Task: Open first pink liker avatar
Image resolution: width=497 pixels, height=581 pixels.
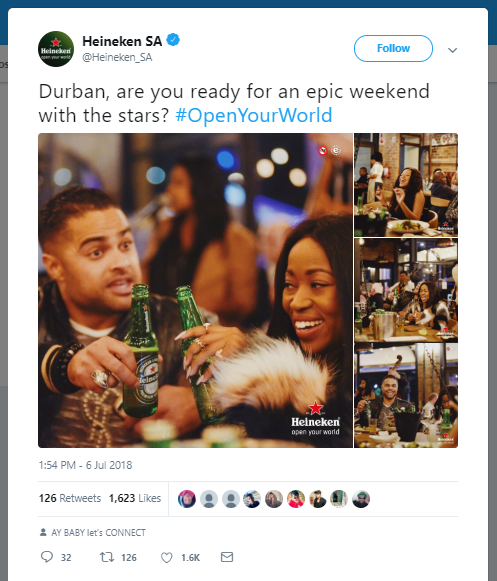Action: [x=187, y=499]
